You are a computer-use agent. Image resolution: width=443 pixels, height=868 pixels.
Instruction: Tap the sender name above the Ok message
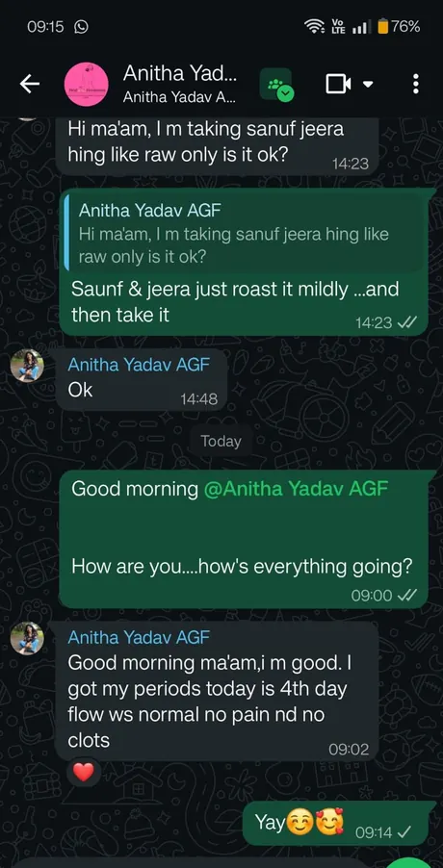139,365
